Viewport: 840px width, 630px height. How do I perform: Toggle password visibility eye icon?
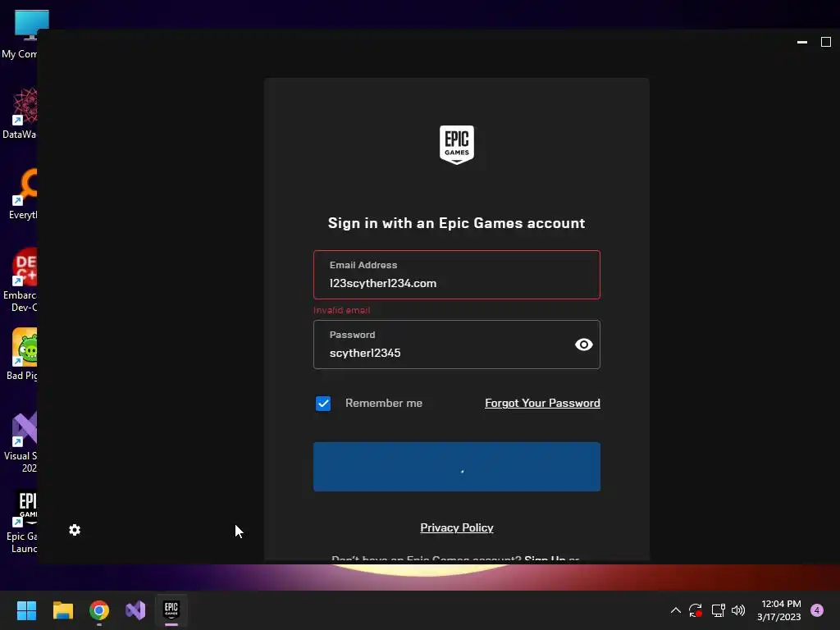point(583,345)
